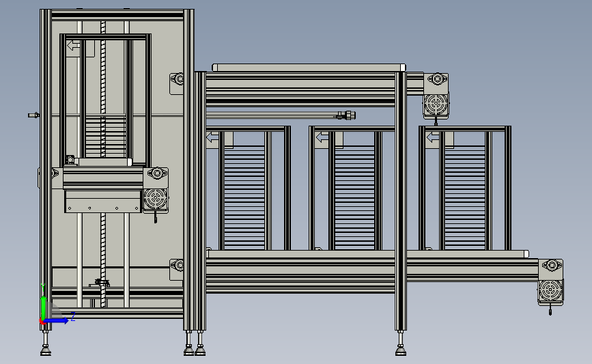592x364 pixels.
Task: Select the far-right leveling foot
Action: pos(401,344)
